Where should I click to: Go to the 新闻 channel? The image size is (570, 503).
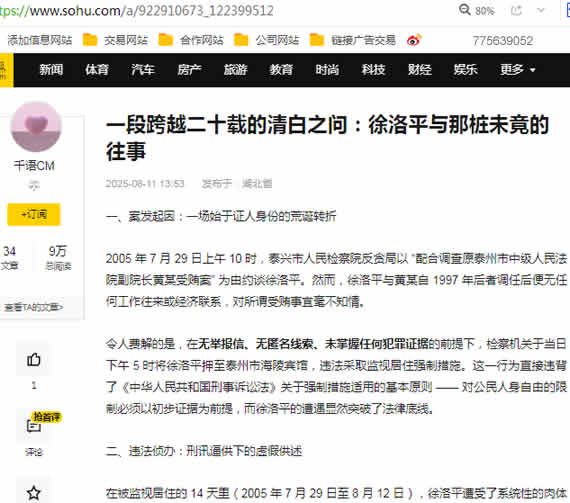click(51, 69)
